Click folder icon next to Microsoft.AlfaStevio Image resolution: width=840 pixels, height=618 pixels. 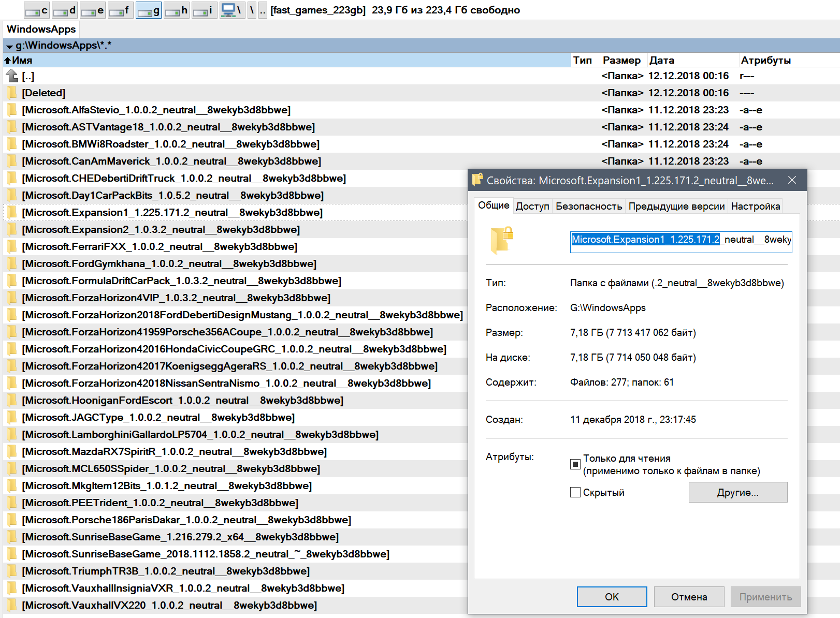click(12, 110)
